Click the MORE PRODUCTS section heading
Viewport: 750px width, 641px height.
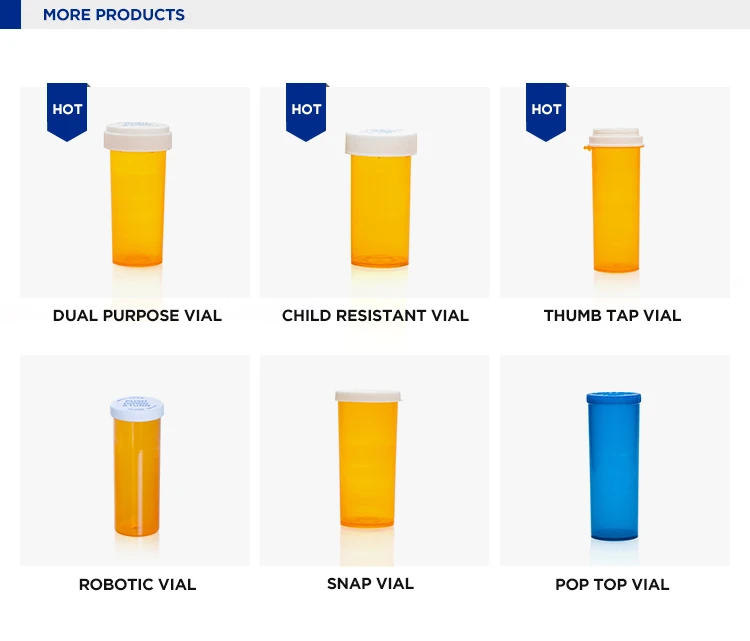pyautogui.click(x=114, y=15)
